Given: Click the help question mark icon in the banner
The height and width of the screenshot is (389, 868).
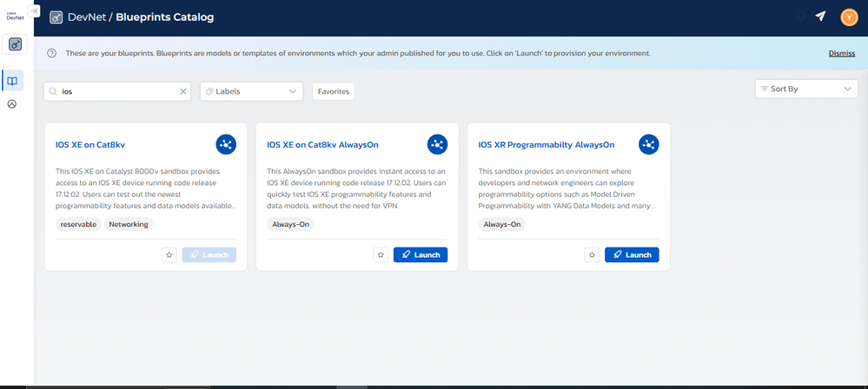Looking at the screenshot, I should point(51,54).
